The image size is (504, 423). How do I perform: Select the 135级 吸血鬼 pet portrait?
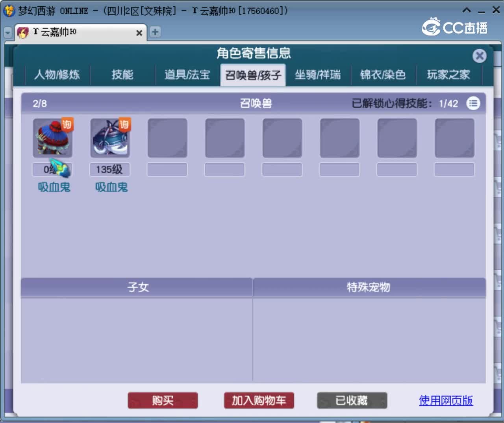110,138
